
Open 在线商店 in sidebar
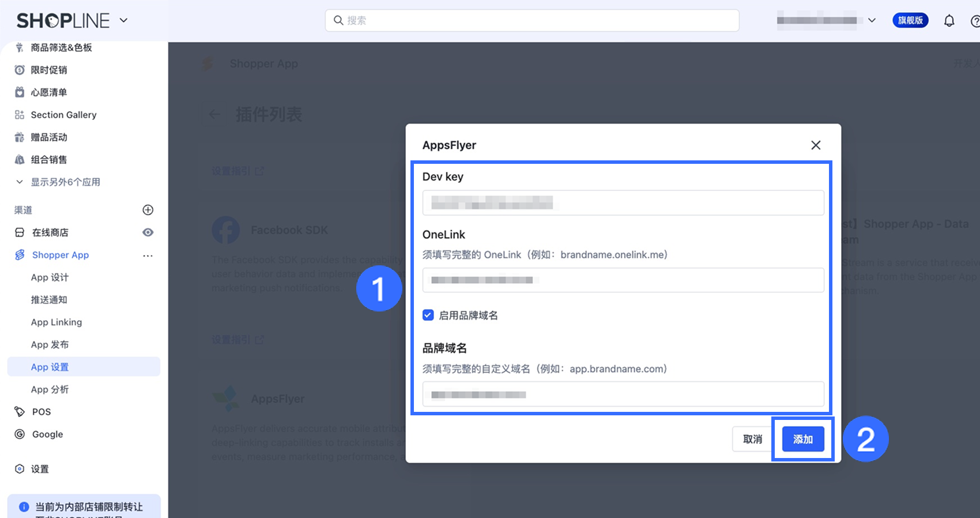tap(50, 232)
